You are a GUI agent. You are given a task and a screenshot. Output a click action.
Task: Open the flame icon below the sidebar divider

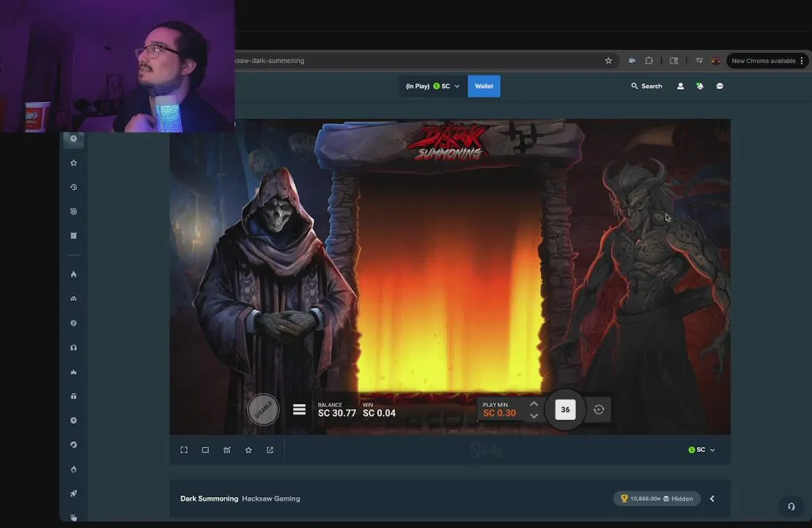click(x=73, y=274)
